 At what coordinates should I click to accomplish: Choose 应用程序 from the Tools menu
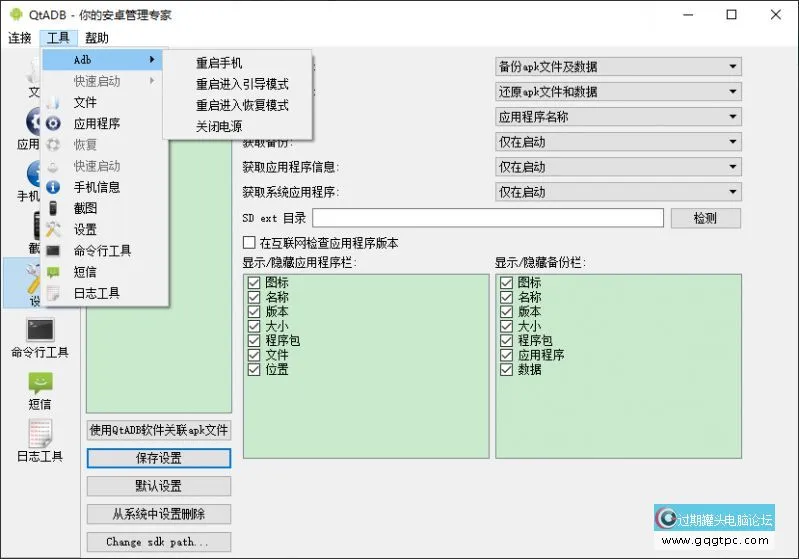pos(97,124)
